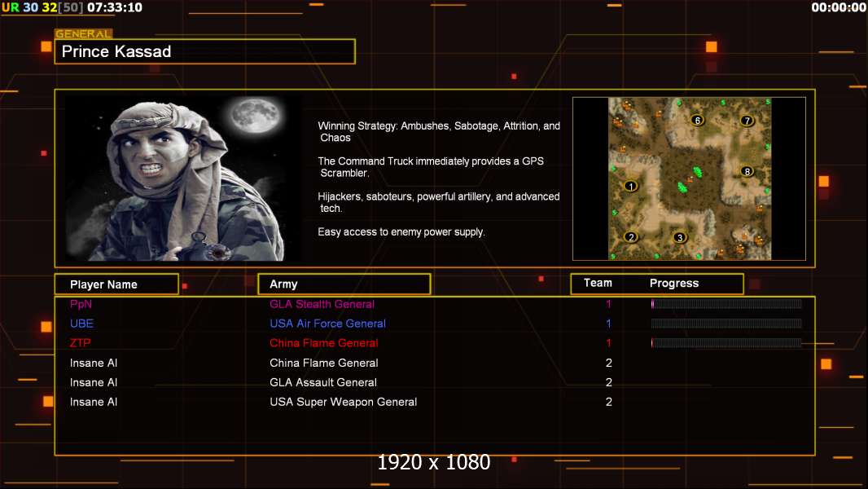Viewport: 868px width, 489px height.
Task: Click ZTP's red China Flame General text
Action: click(324, 343)
